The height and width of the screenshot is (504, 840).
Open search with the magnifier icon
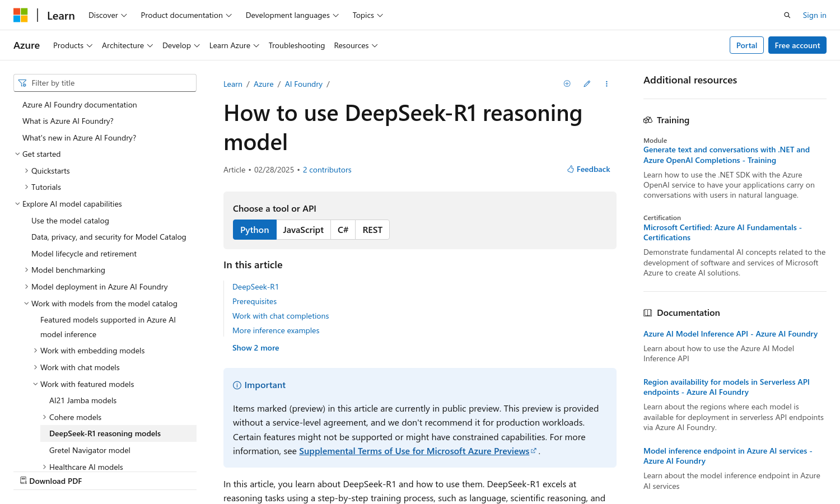(787, 15)
